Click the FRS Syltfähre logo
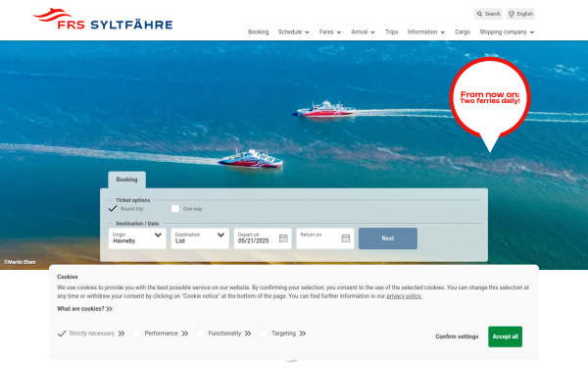Image resolution: width=588 pixels, height=368 pixels. click(x=103, y=19)
